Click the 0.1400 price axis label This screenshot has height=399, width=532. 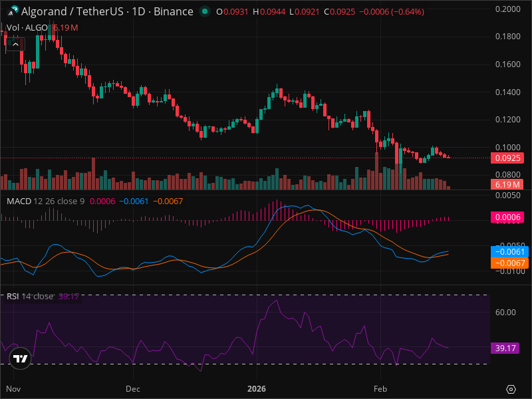coord(507,92)
